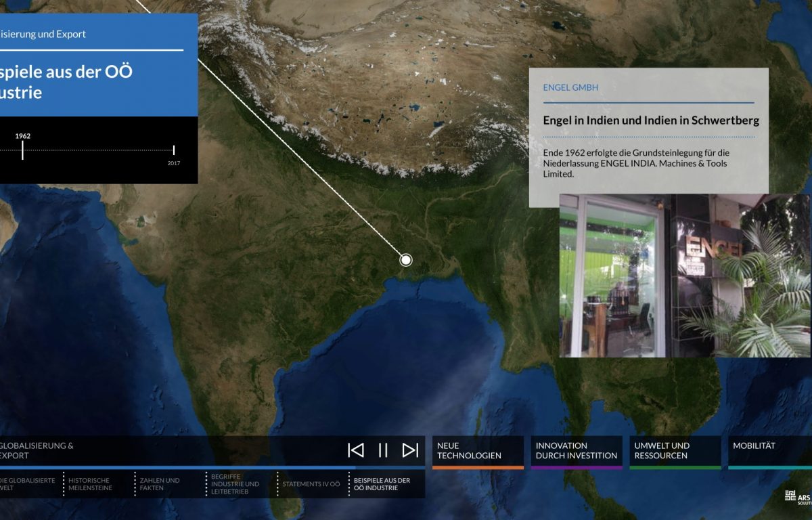Go to Historische Meilensteine chapter
This screenshot has height=520, width=812.
pyautogui.click(x=91, y=484)
